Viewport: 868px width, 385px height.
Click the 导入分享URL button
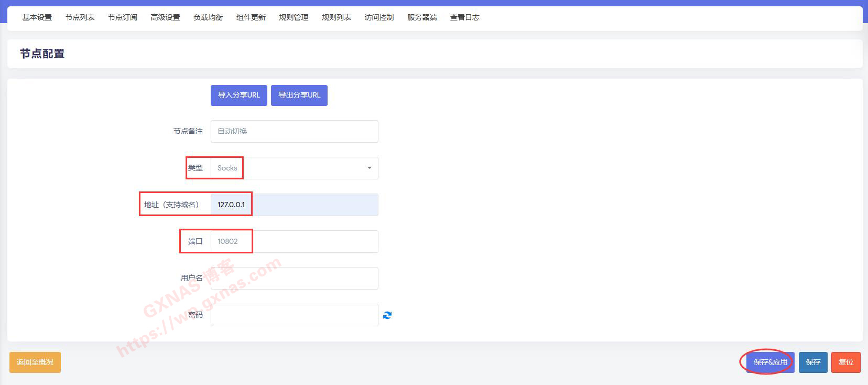tap(239, 95)
